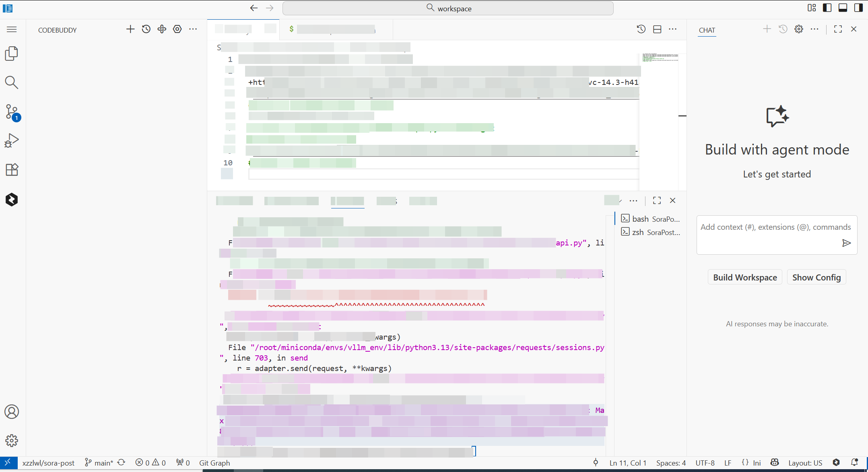Open the hamburger application menu
Screen dimensions: 868x472
pyautogui.click(x=12, y=29)
